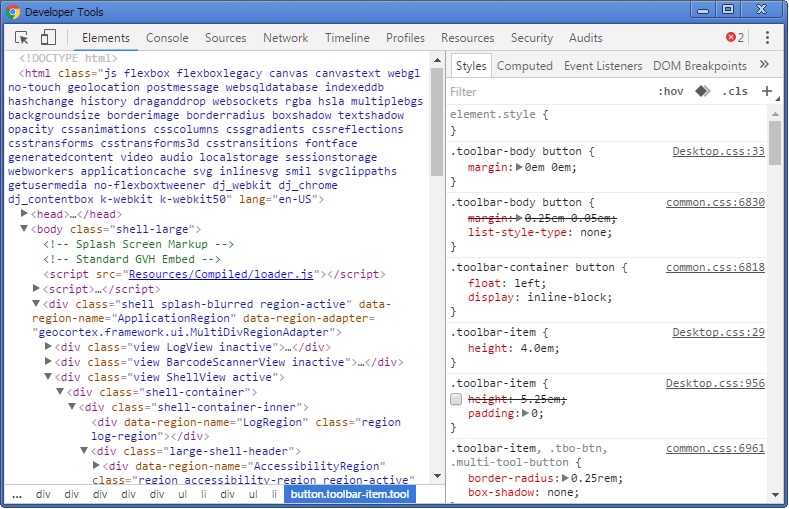The width and height of the screenshot is (789, 509).
Task: Open the DOM Breakpoints sidebar tab
Action: coord(700,66)
